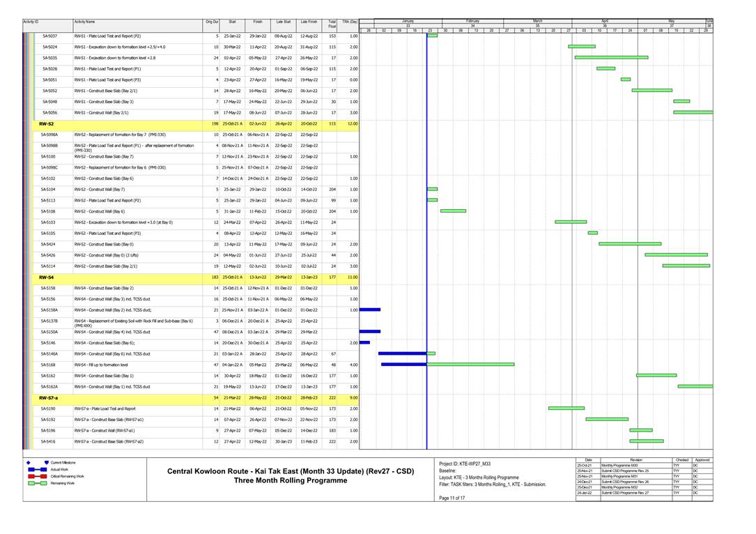
Task: Select the blue actual bar for 5A-5168
Action: pyautogui.click(x=403, y=364)
